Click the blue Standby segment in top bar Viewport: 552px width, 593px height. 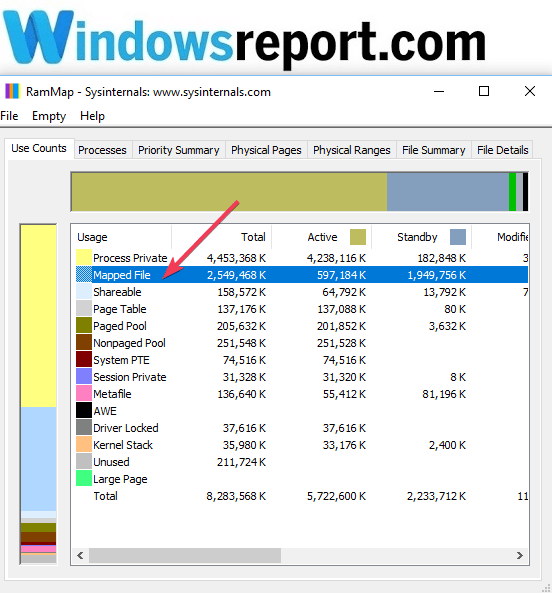click(x=448, y=192)
